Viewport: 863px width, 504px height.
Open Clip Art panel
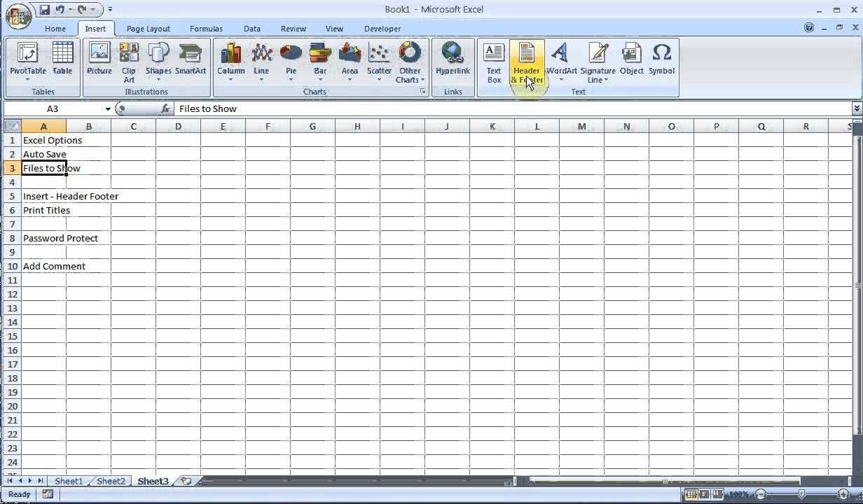coord(129,62)
